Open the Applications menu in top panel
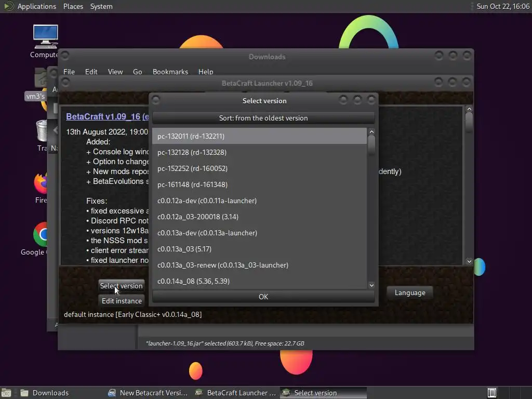Screen dimensions: 532x399 (37, 6)
